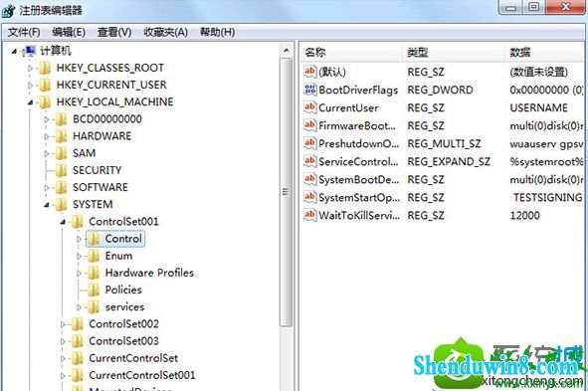Click the SystemStartOp... string value icon

(310, 197)
